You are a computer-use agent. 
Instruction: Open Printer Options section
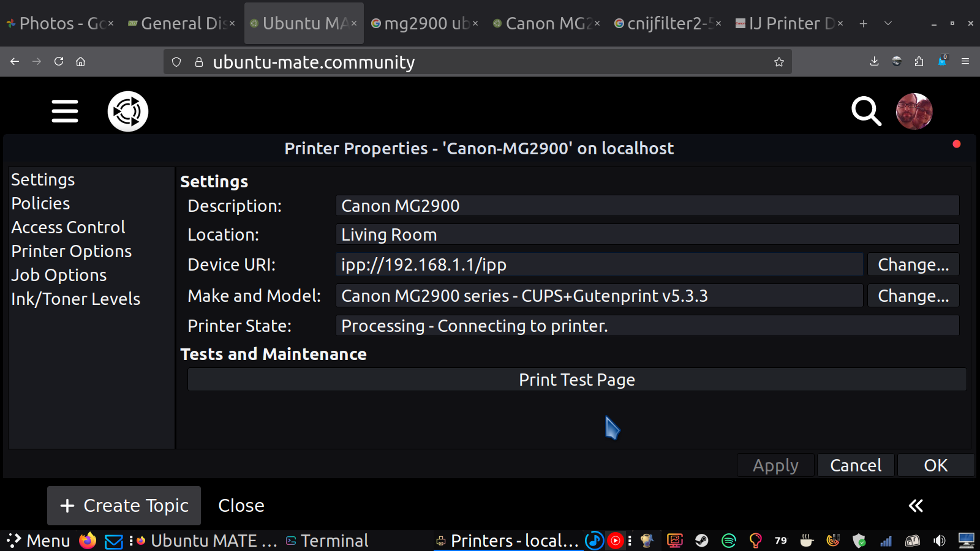point(72,251)
